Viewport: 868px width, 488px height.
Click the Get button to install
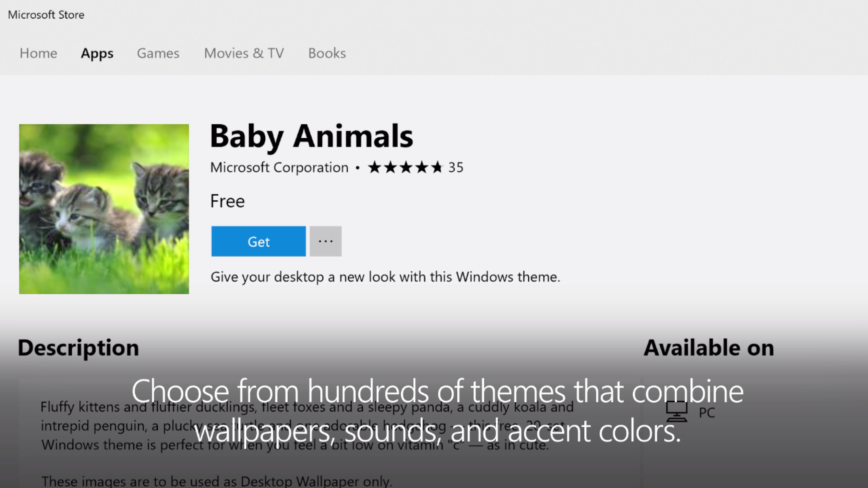click(258, 241)
